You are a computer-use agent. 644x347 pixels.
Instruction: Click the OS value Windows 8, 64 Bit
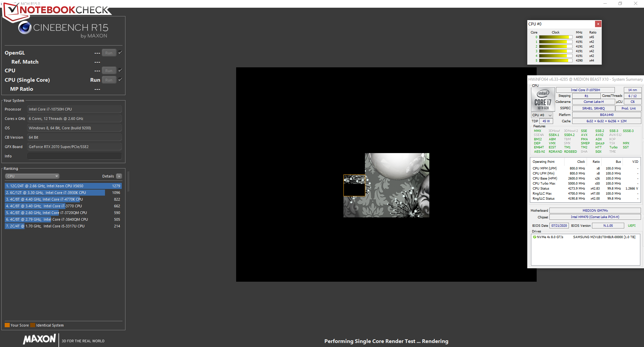(x=74, y=128)
